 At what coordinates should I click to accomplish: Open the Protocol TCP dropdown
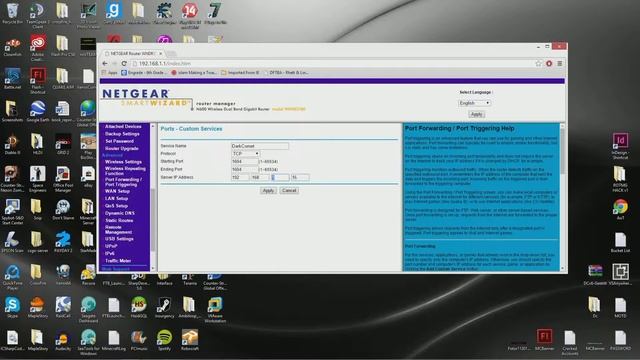[245, 153]
